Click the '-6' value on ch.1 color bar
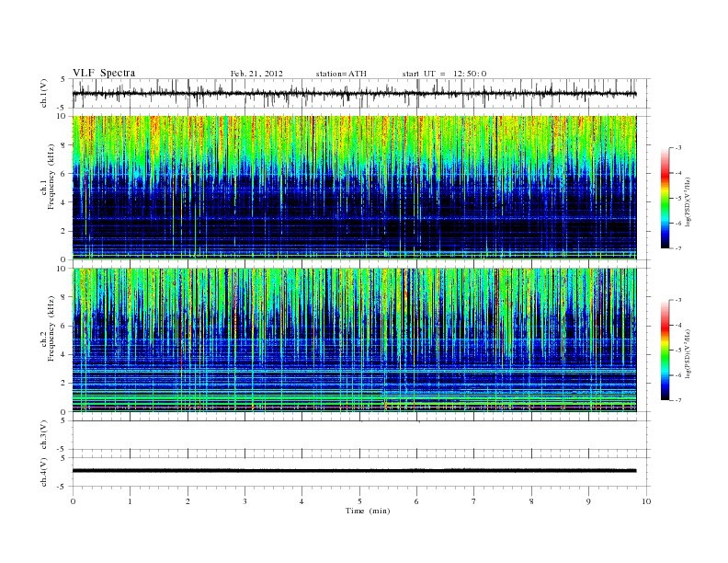Viewport: 728px width, 563px height. click(x=678, y=224)
